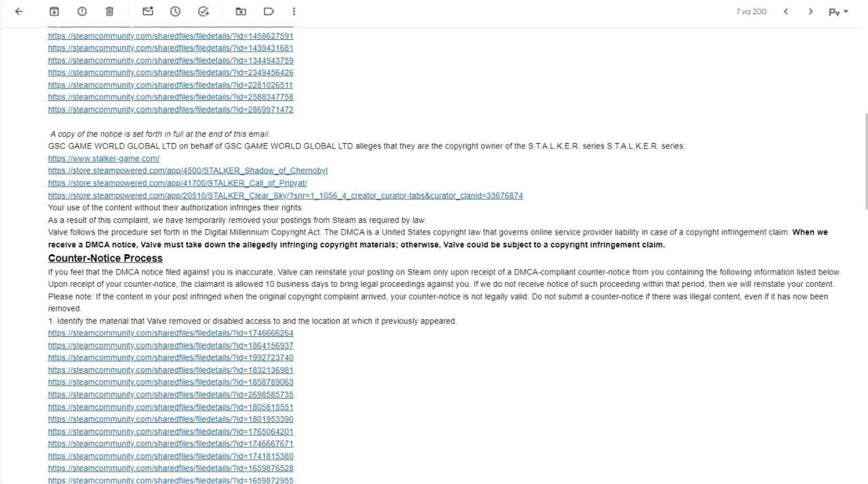
Task: Show newer message with left chevron
Action: coord(785,12)
